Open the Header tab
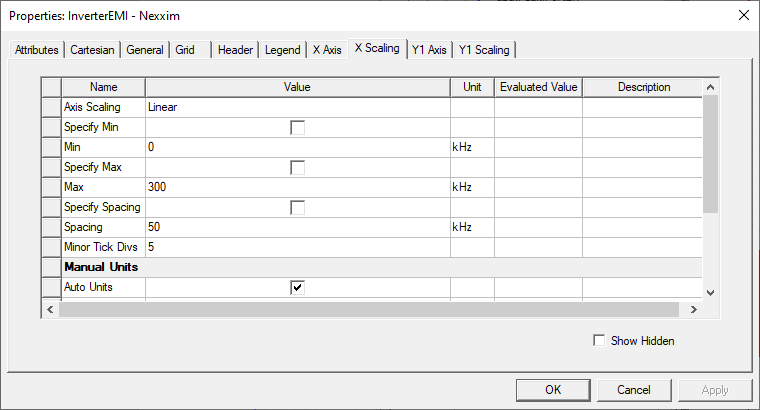The image size is (760, 410). tap(235, 50)
